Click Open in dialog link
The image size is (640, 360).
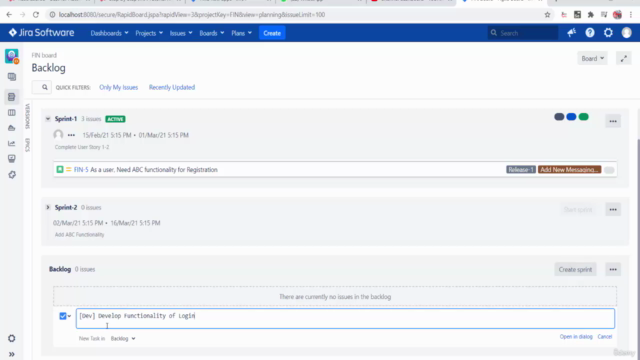576,337
